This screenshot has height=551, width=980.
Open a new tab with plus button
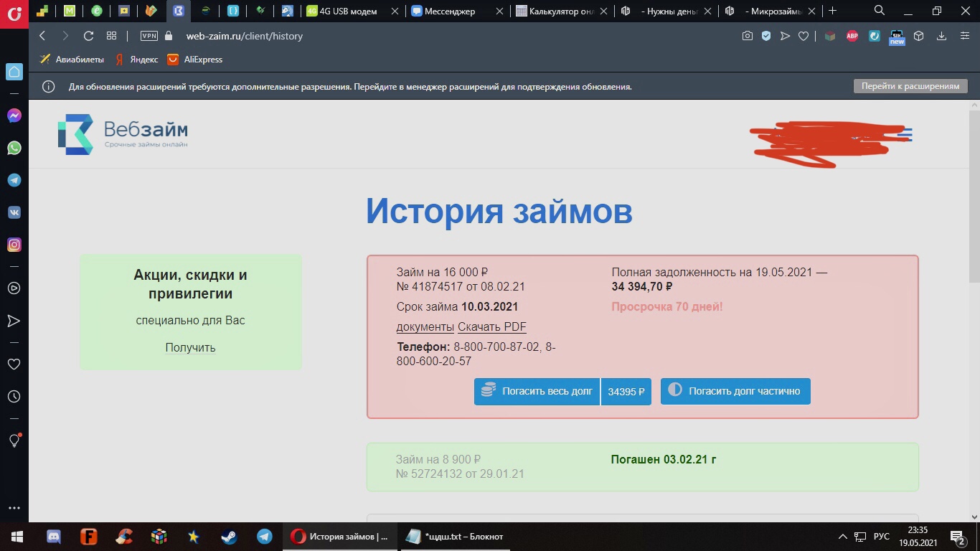(x=832, y=11)
